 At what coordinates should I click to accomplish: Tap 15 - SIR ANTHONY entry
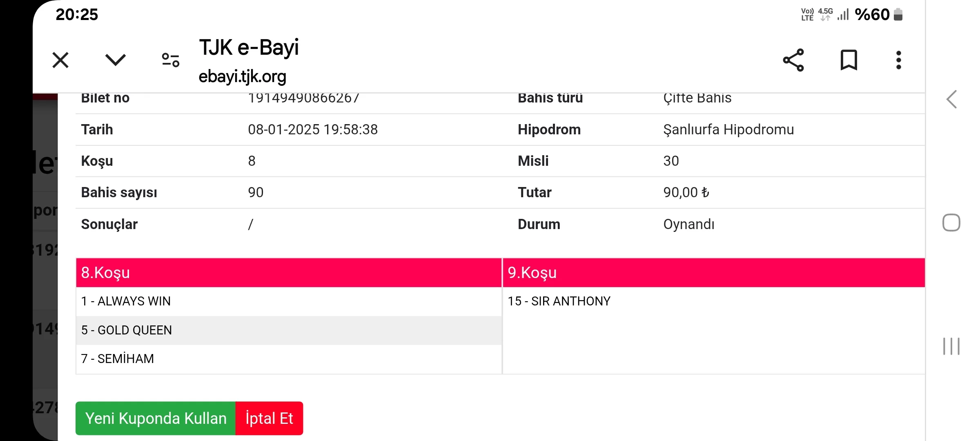point(559,301)
